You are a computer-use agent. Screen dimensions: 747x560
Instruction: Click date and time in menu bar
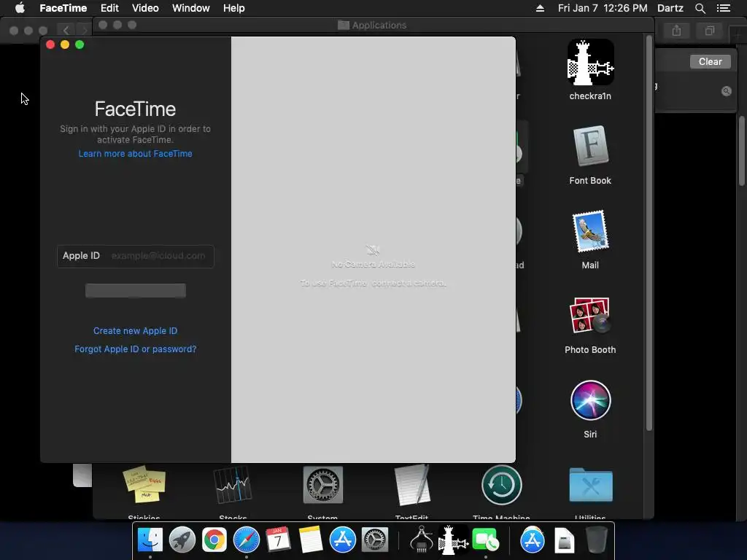pos(603,8)
